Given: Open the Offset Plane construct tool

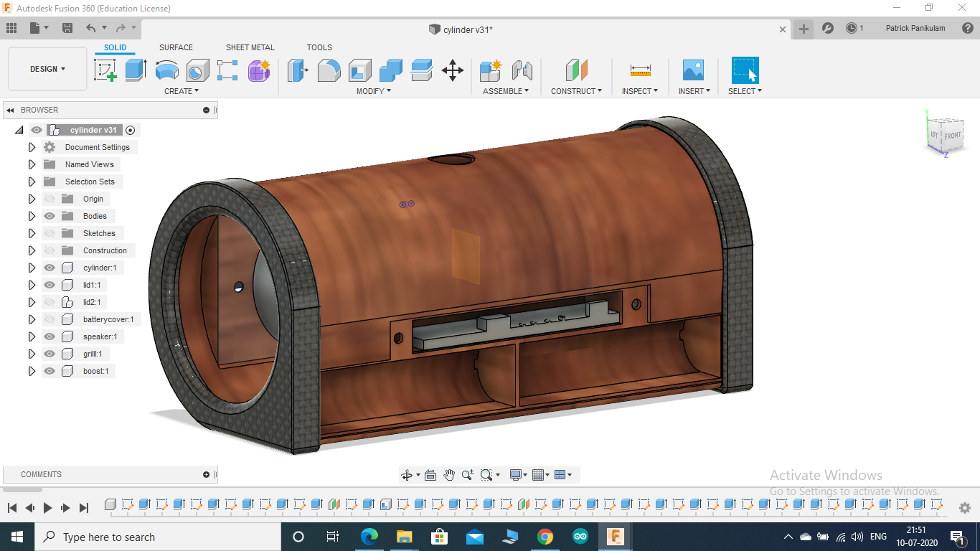Looking at the screenshot, I should (576, 70).
